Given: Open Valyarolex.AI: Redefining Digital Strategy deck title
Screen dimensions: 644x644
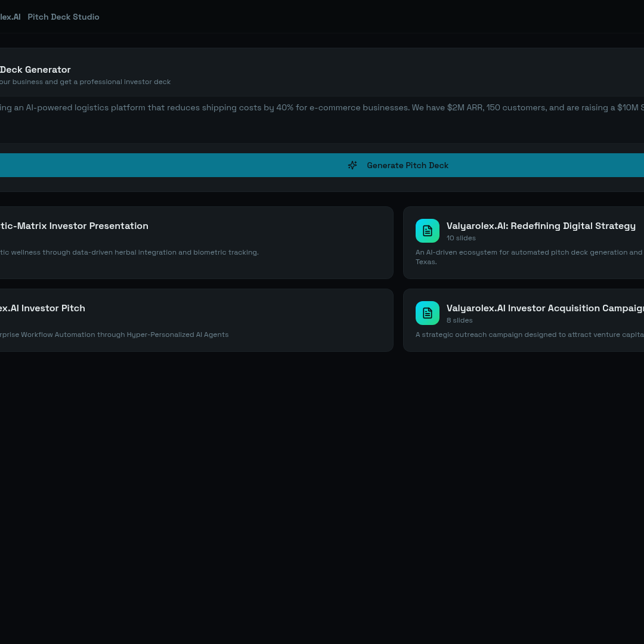Looking at the screenshot, I should click(x=541, y=226).
